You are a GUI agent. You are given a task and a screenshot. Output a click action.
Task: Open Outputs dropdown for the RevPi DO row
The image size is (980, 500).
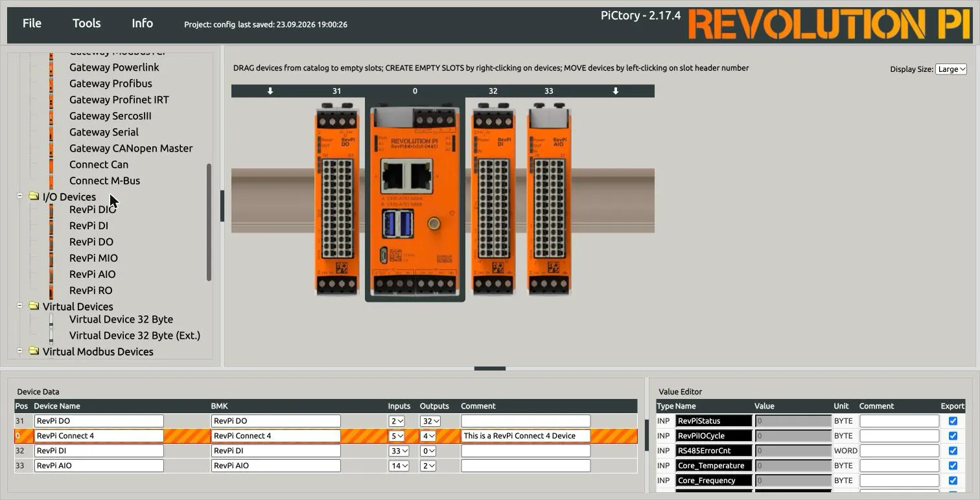[x=430, y=421]
